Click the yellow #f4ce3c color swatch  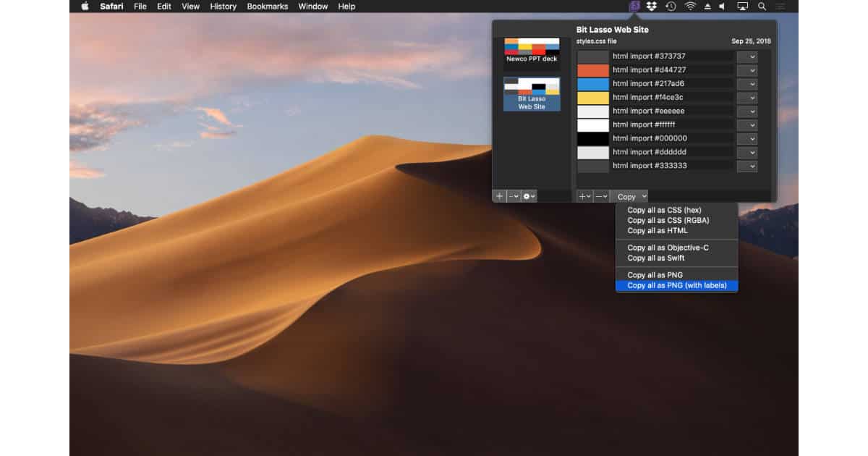coord(593,98)
